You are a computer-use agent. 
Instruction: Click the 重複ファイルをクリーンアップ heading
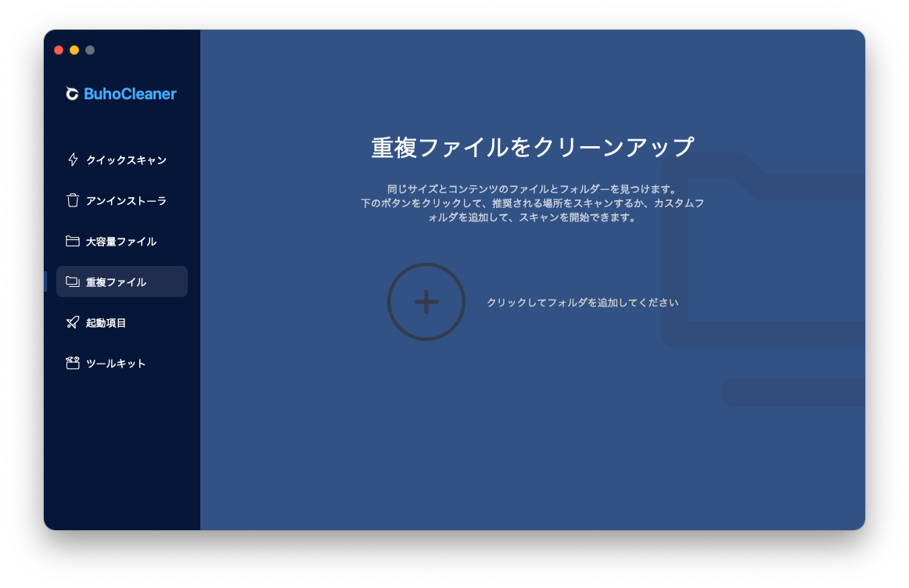[532, 147]
